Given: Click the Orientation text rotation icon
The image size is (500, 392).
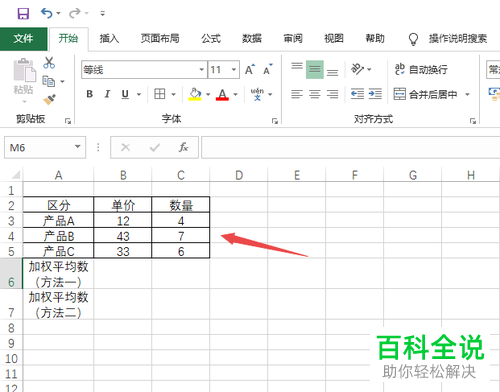Looking at the screenshot, I should click(357, 69).
